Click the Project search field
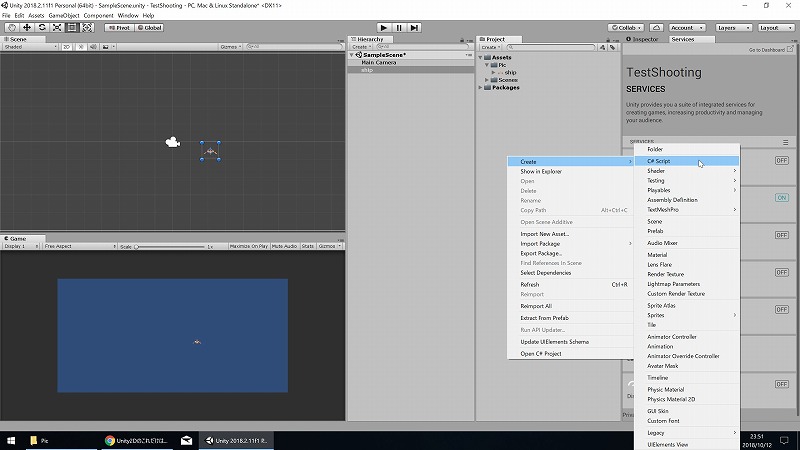The image size is (800, 450). [x=551, y=47]
